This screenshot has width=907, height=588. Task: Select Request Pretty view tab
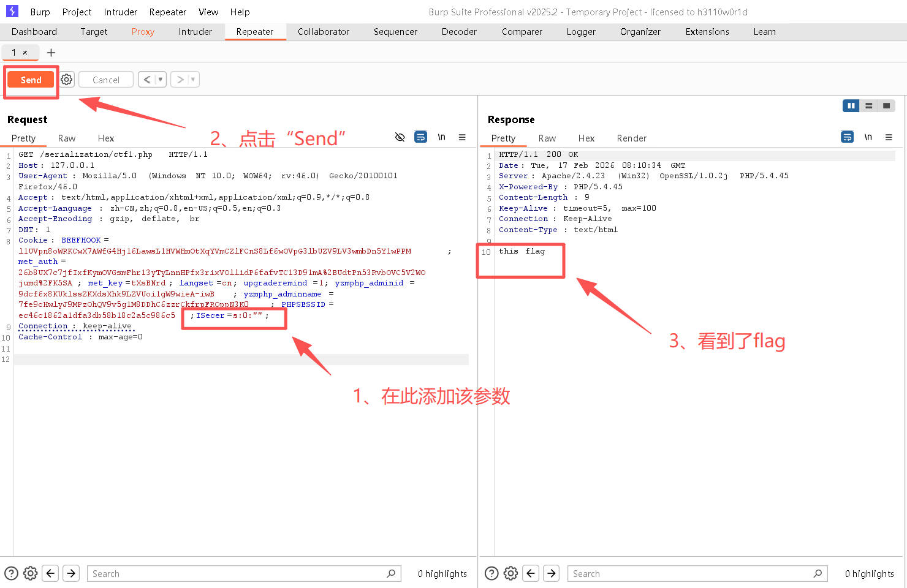(x=23, y=138)
